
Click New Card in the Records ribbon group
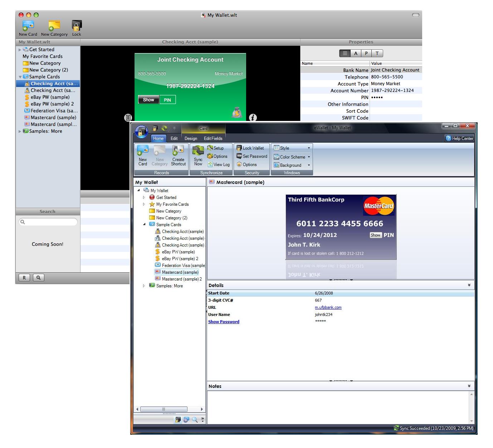point(143,156)
